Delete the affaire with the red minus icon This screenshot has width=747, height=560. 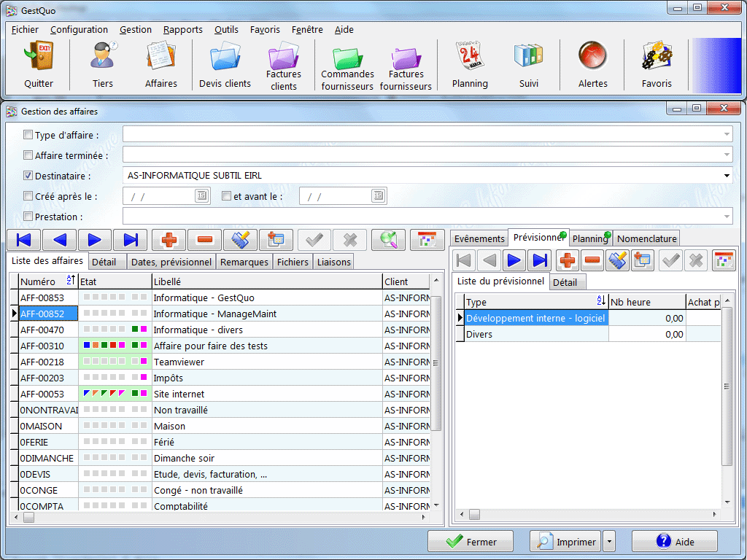click(205, 239)
